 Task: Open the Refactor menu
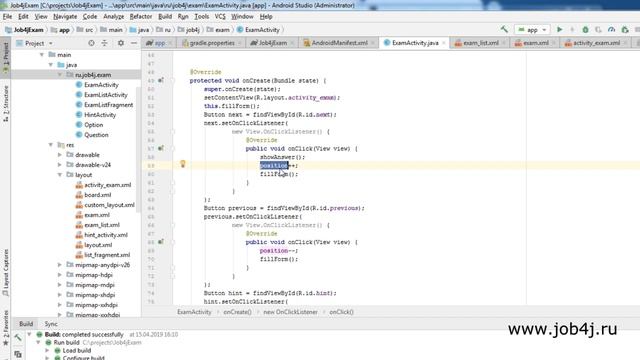[x=141, y=16]
